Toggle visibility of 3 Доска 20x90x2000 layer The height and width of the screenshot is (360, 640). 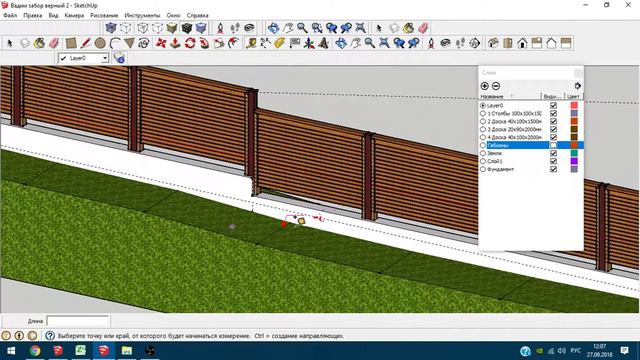(x=553, y=129)
